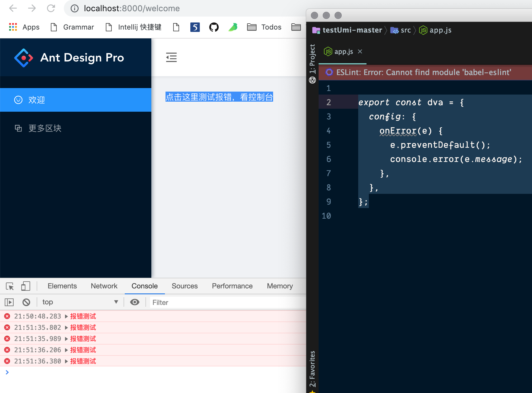This screenshot has height=393, width=532.
Task: Click the error icon of the 21:50:48.283 log
Action: coord(7,316)
